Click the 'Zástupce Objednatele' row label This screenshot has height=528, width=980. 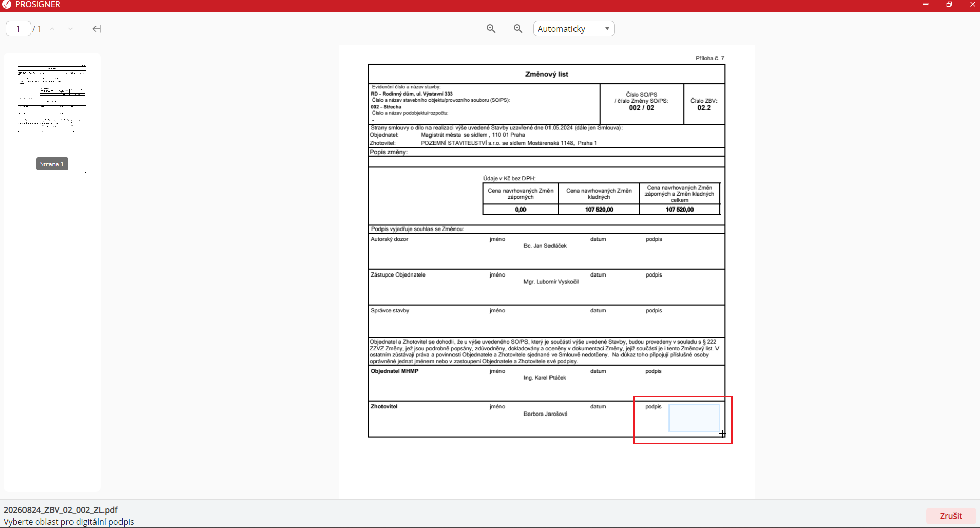398,275
